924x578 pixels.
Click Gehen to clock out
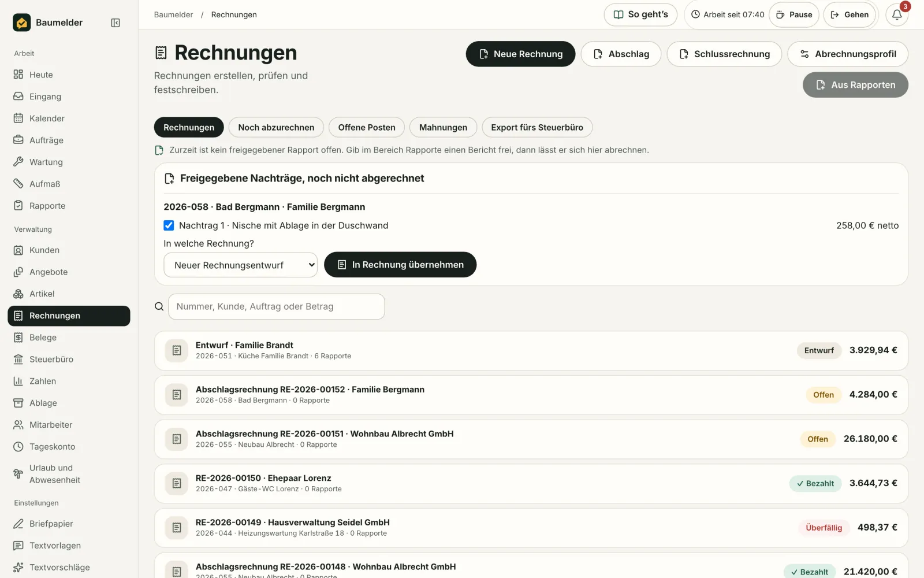click(850, 14)
